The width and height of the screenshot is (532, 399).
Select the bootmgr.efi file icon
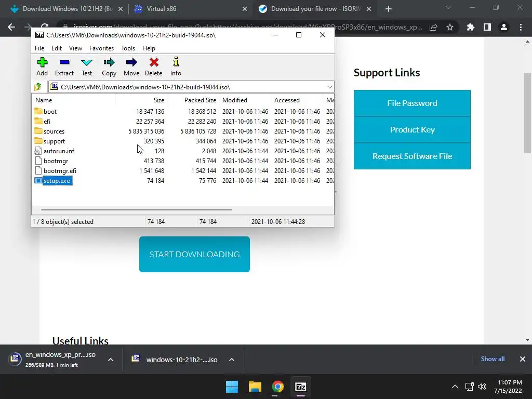click(x=38, y=170)
